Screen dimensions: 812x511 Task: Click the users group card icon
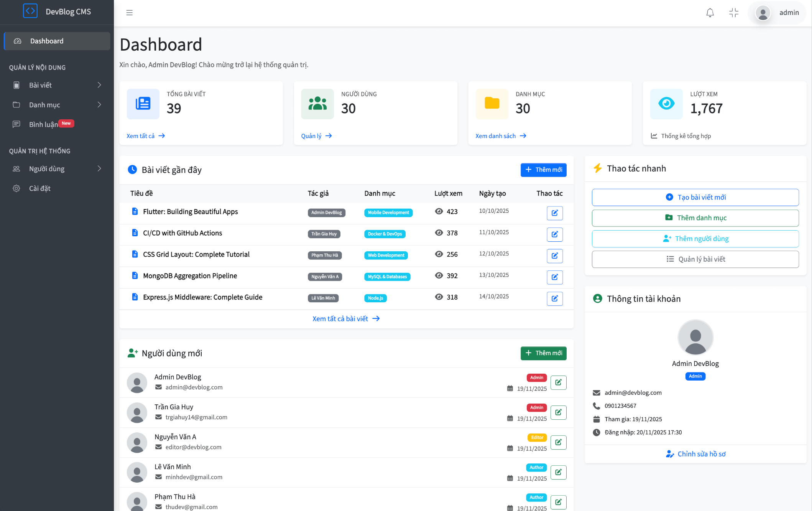tap(317, 104)
